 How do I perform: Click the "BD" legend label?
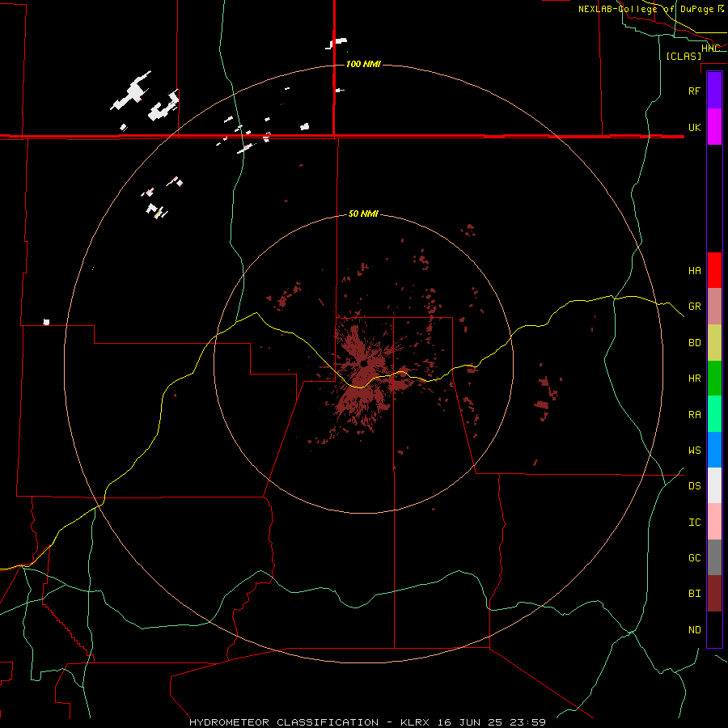694,343
